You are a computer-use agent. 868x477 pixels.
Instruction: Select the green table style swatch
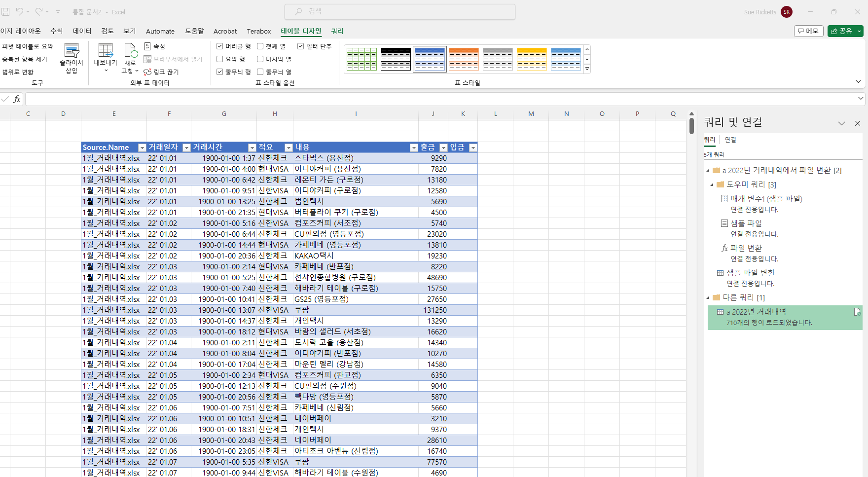click(362, 59)
